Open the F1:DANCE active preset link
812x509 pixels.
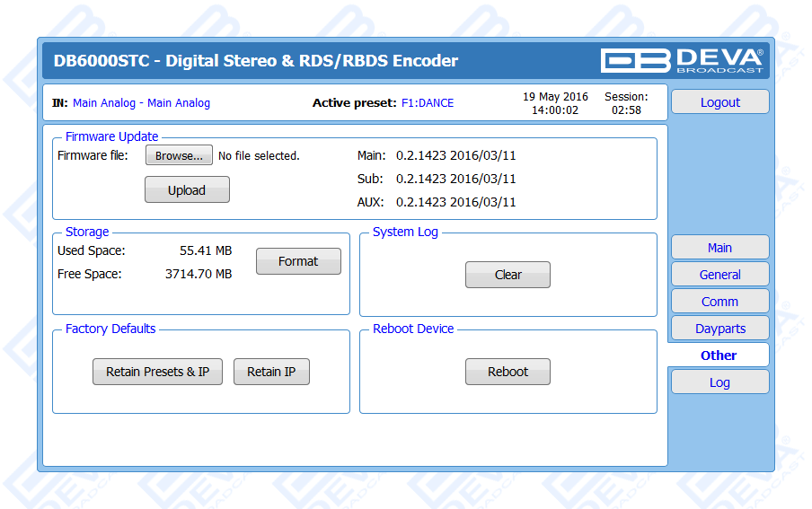pos(428,103)
